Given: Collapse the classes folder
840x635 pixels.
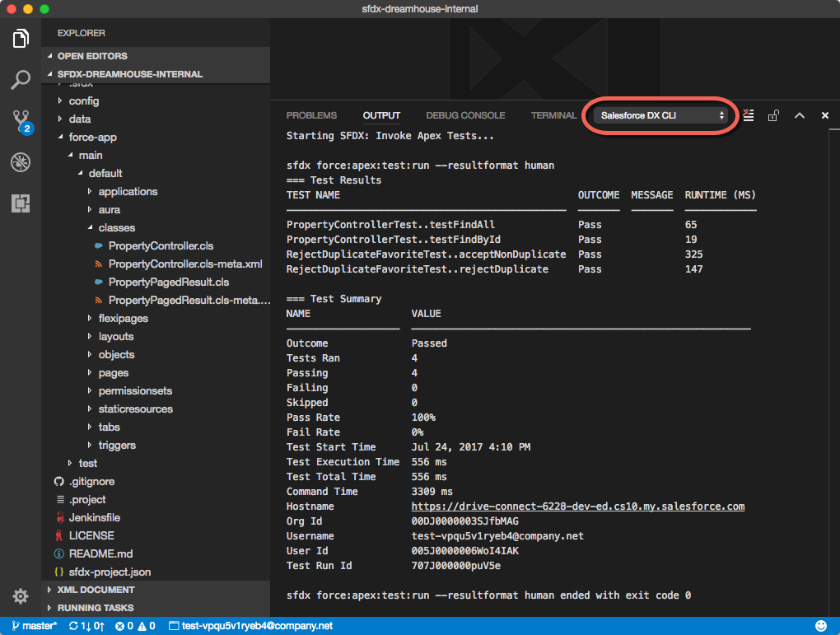Looking at the screenshot, I should 116,227.
